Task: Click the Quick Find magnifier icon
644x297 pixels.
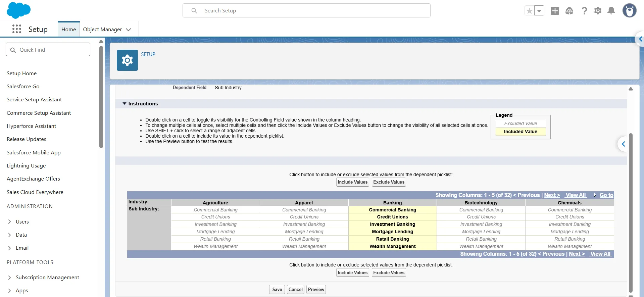Action: point(13,50)
